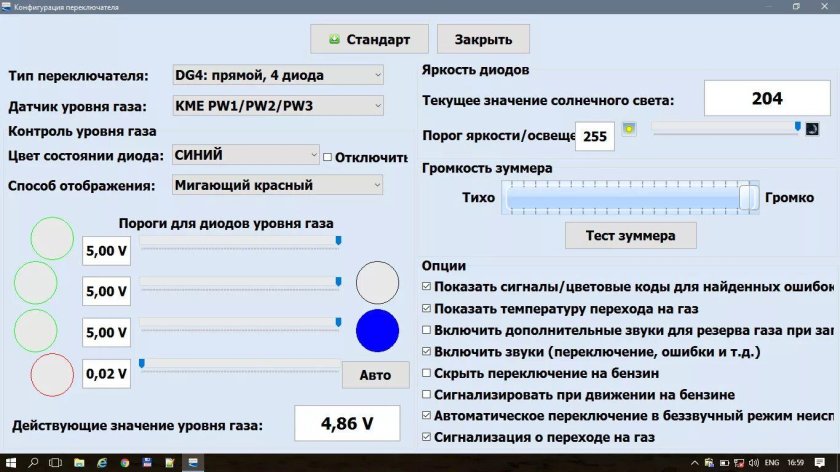
Task: Click the grey diode circle above blue
Action: tap(377, 283)
